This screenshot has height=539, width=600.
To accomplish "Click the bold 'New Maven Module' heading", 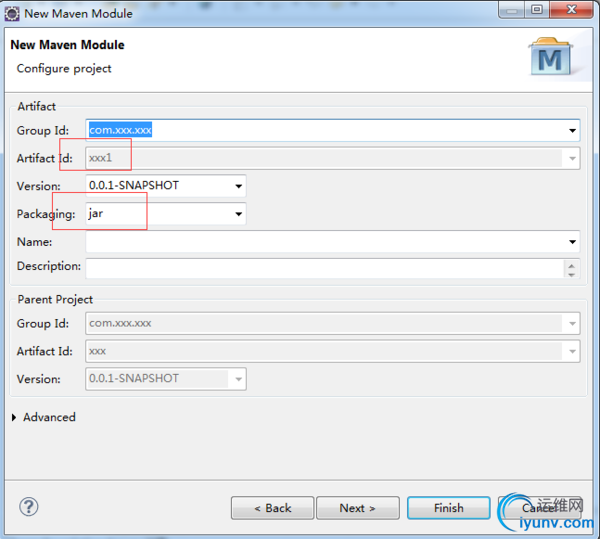I will tap(67, 45).
